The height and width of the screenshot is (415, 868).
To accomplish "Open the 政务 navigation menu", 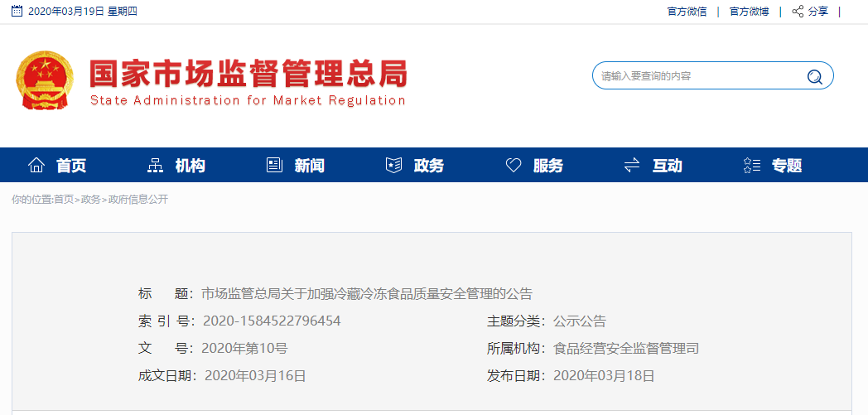I will [x=428, y=166].
